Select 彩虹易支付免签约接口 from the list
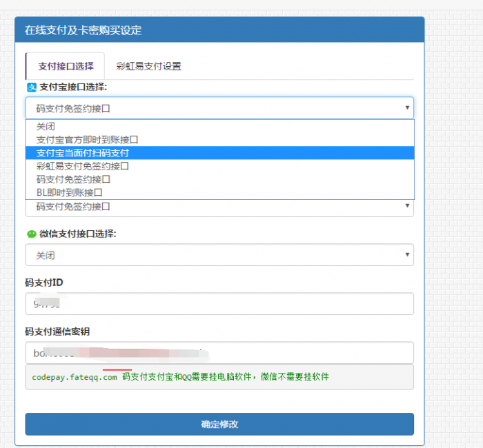This screenshot has width=483, height=448. [x=83, y=166]
